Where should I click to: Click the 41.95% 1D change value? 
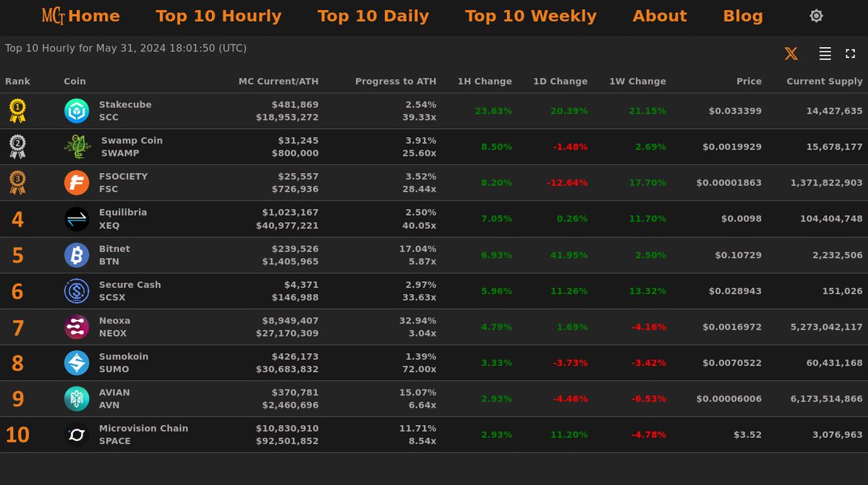click(569, 255)
